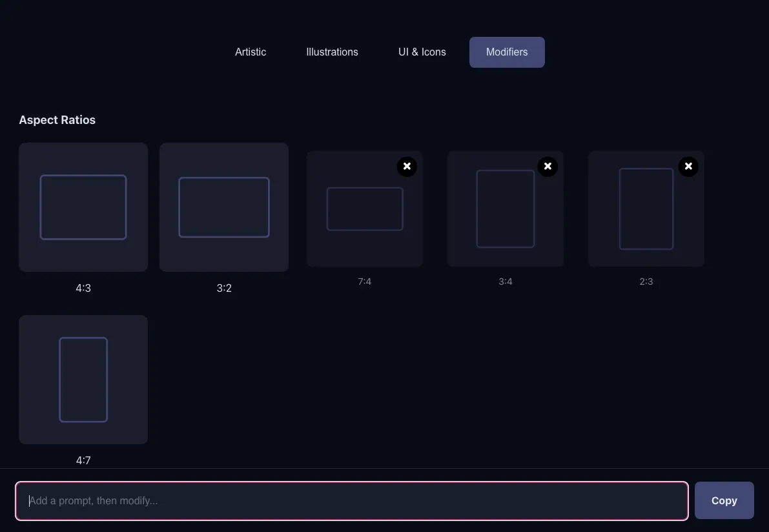The image size is (769, 532).
Task: Click the 3:4 label text
Action: tap(506, 281)
